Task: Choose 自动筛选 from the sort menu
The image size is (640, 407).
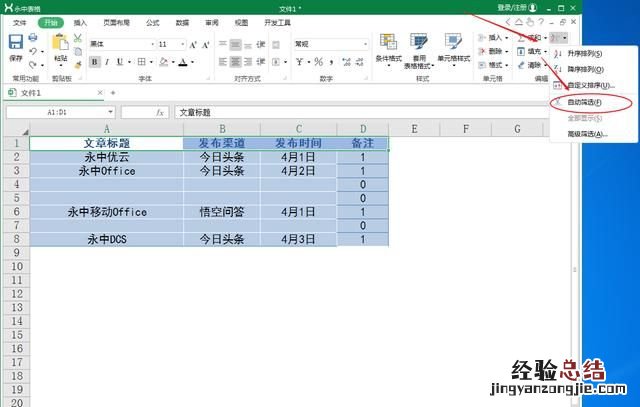Action: 585,102
